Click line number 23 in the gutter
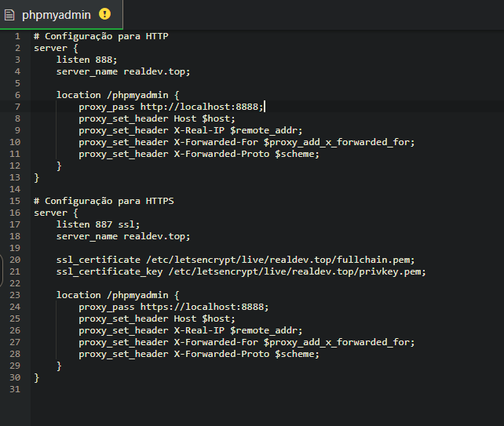The image size is (504, 426). coord(17,295)
